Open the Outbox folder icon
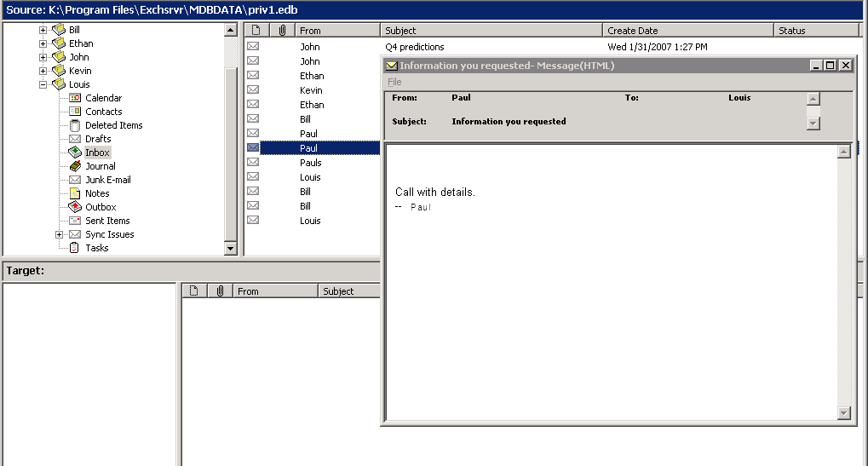 click(75, 207)
